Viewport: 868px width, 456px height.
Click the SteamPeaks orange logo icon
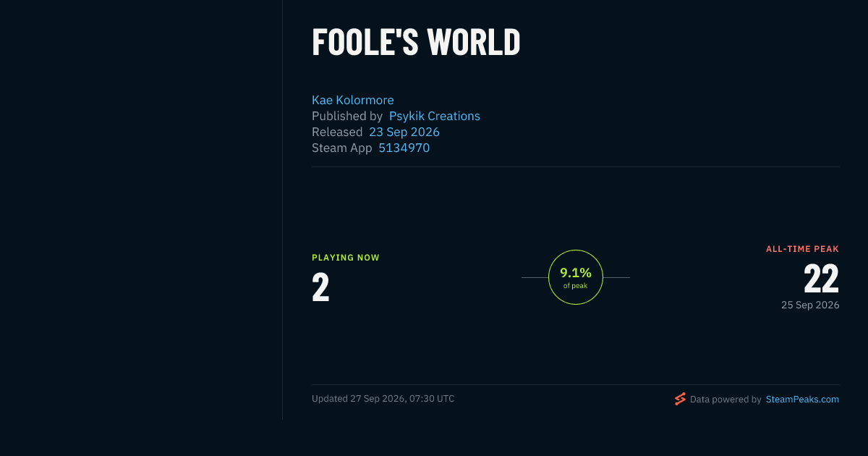tap(680, 399)
